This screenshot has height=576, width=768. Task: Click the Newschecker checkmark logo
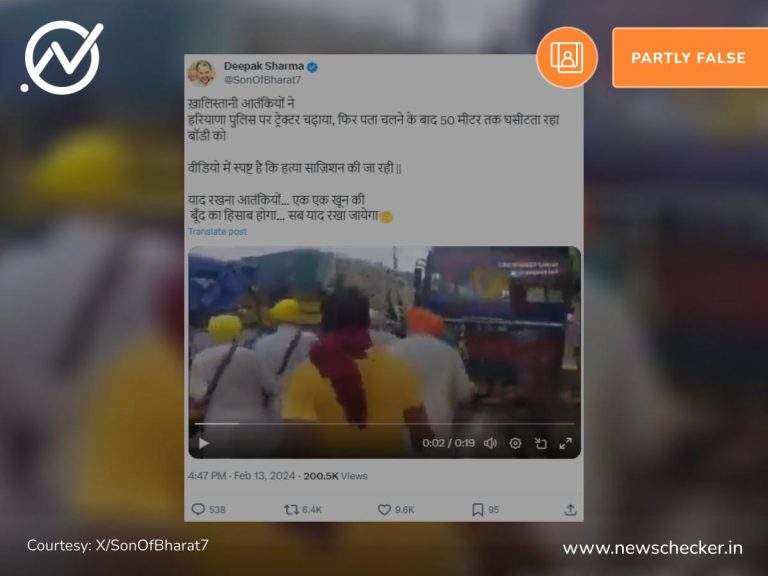pos(63,57)
